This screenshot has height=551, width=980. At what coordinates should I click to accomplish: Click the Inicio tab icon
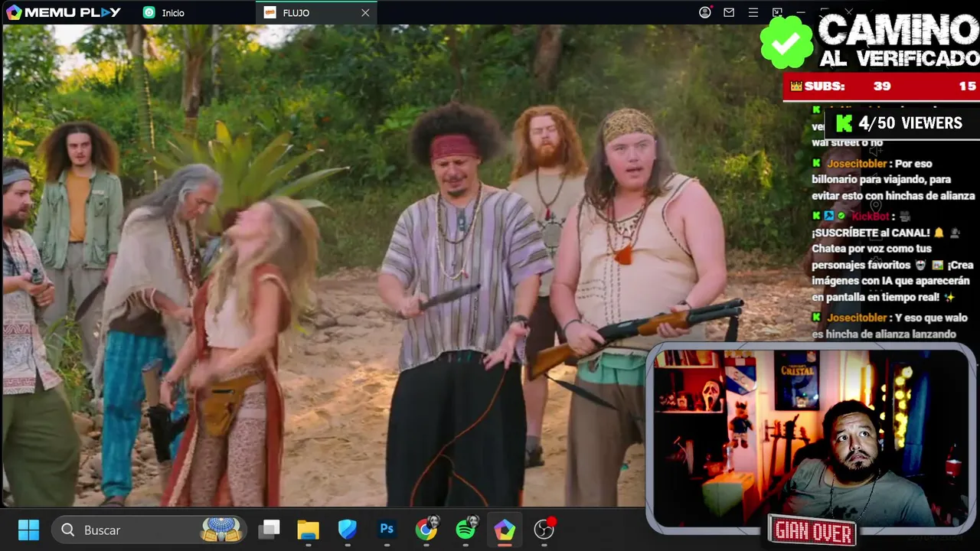click(149, 12)
